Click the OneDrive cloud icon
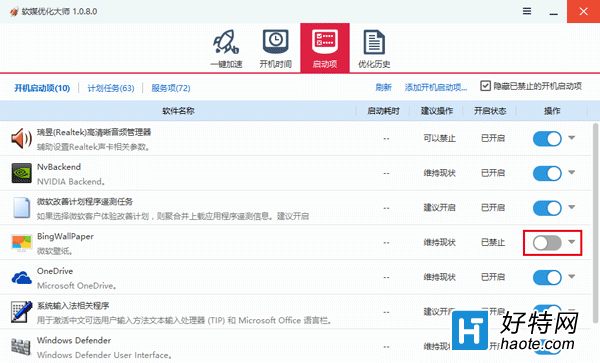Viewport: 600px width, 363px height. tap(21, 277)
